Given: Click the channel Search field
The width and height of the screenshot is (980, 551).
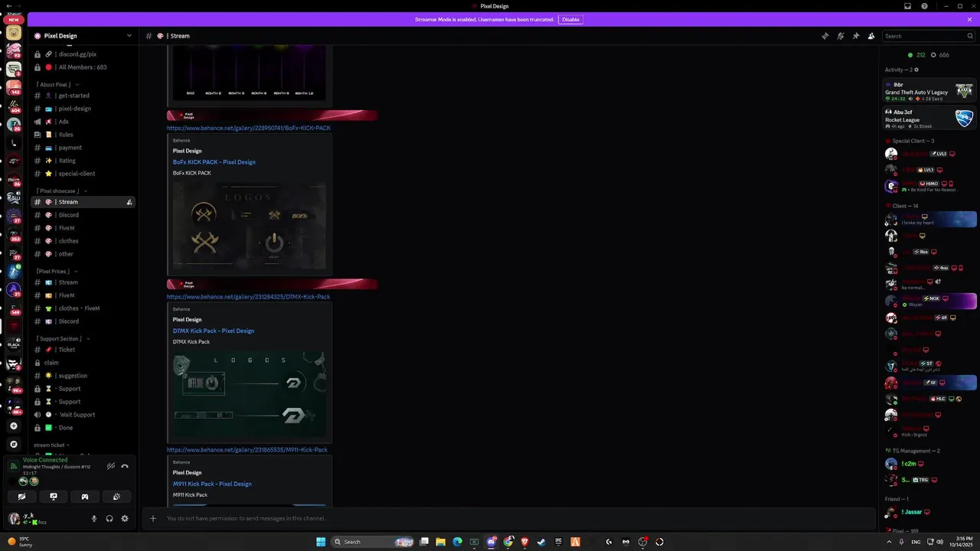Looking at the screenshot, I should (x=927, y=36).
